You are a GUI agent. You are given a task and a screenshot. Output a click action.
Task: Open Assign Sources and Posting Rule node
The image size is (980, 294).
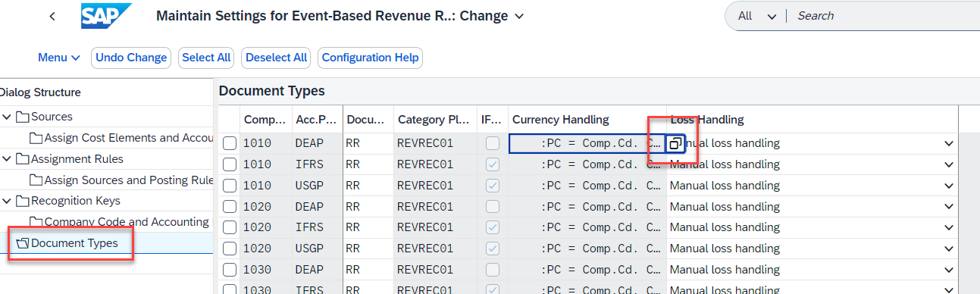(x=128, y=180)
